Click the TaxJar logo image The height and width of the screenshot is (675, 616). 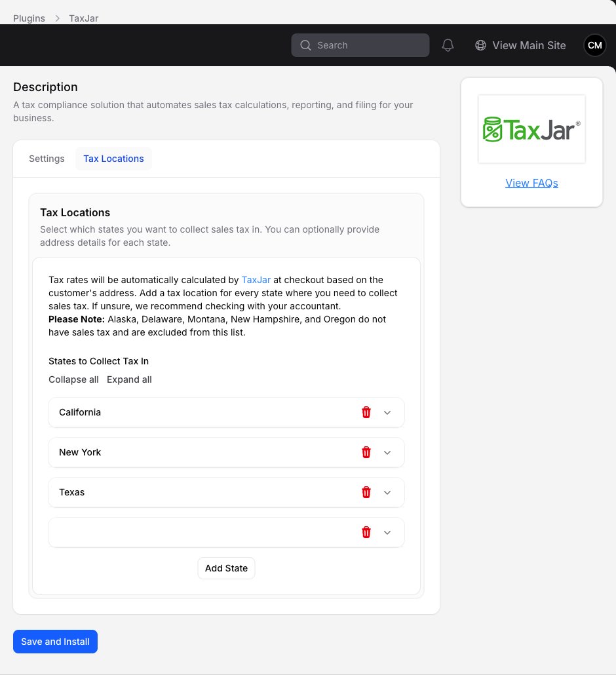pos(531,129)
